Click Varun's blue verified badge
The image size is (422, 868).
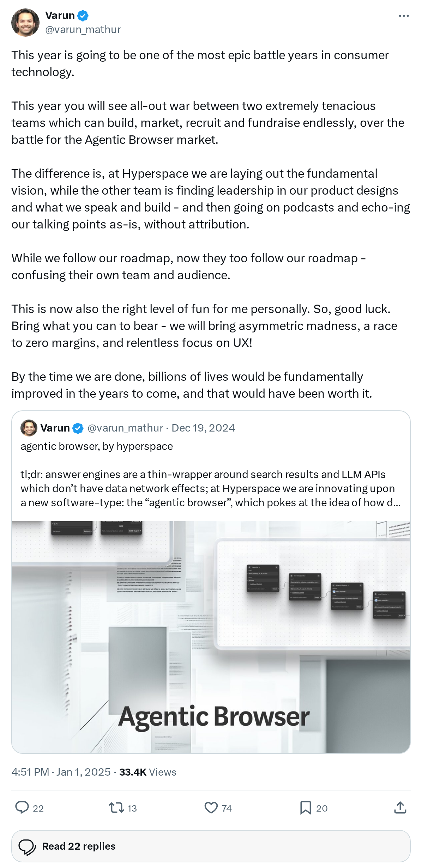tap(83, 16)
